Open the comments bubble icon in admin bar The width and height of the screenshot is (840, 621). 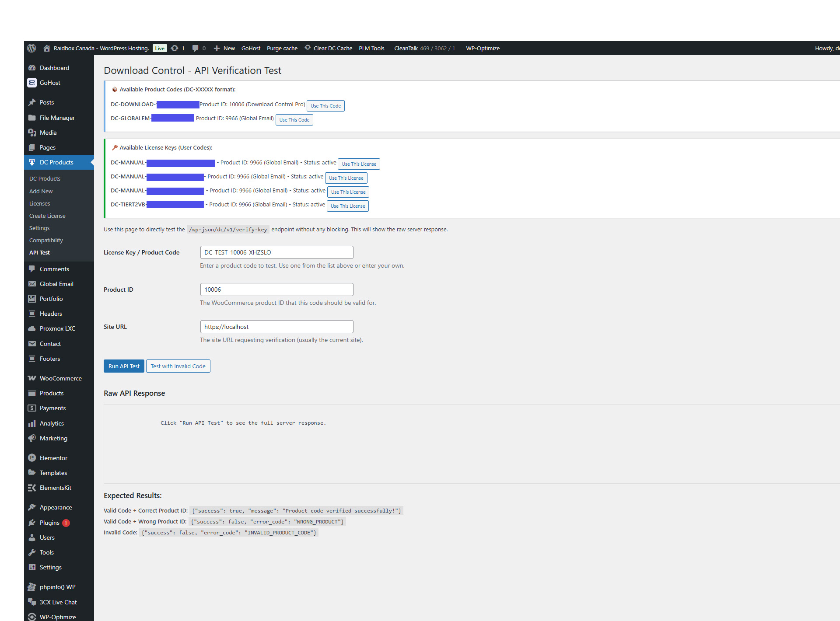(195, 48)
